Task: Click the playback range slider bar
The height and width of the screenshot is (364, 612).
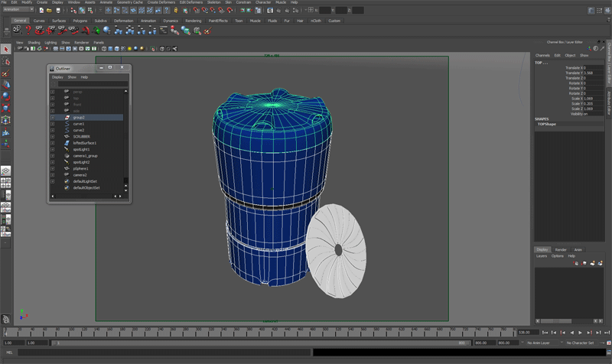Action: pos(260,343)
